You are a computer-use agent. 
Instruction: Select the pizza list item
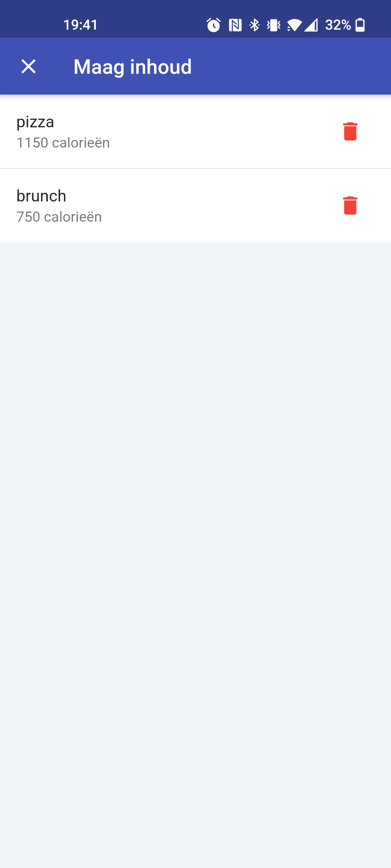click(x=195, y=132)
